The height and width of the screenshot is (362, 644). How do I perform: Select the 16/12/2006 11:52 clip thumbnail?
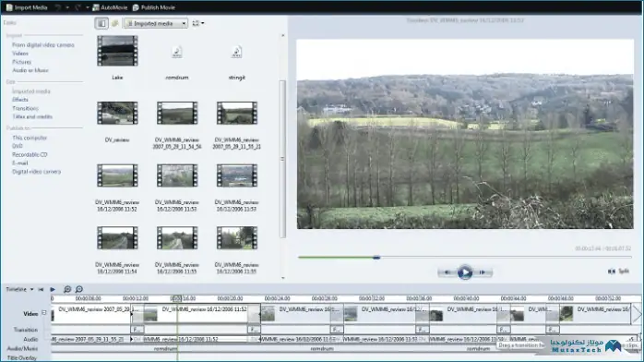click(117, 175)
